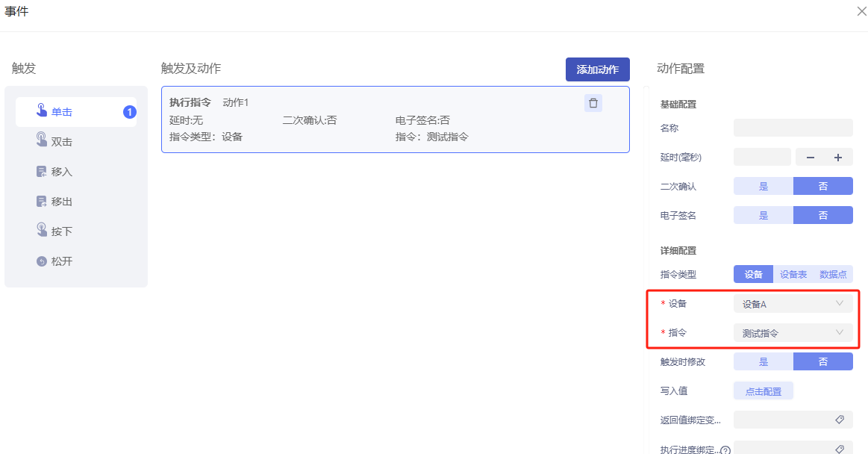Set 二次确认 to 是
Screen dimensions: 868x454
click(764, 186)
